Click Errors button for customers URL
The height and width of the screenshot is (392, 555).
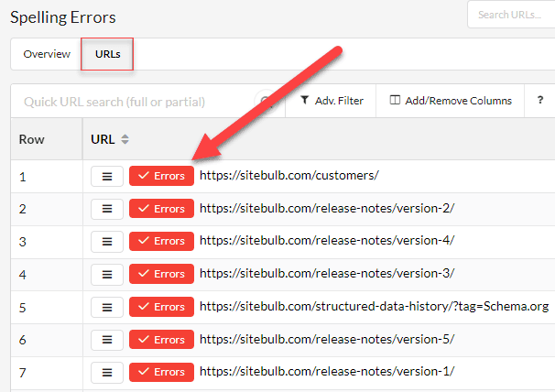click(x=161, y=176)
